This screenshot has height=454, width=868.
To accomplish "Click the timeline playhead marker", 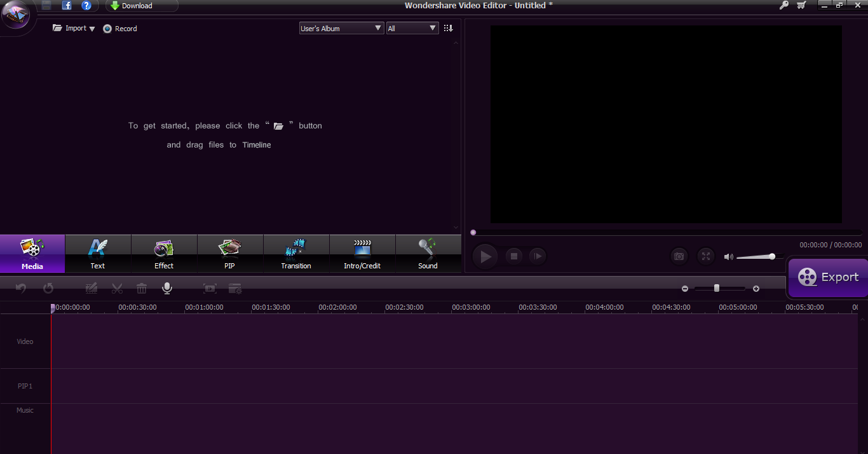I will pos(53,308).
